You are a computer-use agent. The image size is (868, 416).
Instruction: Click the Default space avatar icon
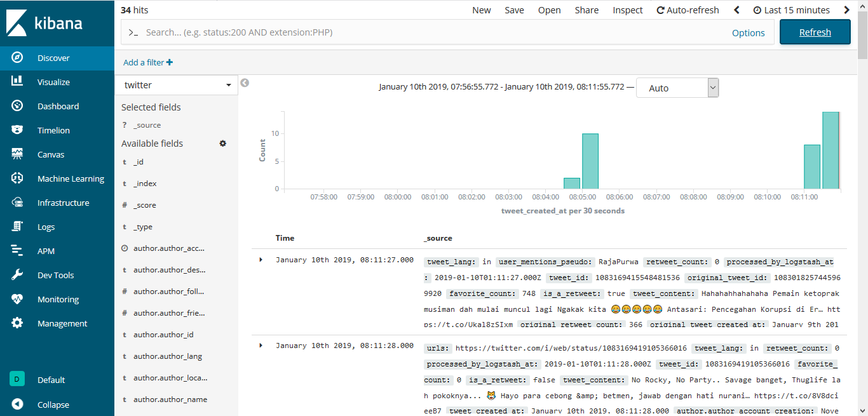(x=17, y=379)
